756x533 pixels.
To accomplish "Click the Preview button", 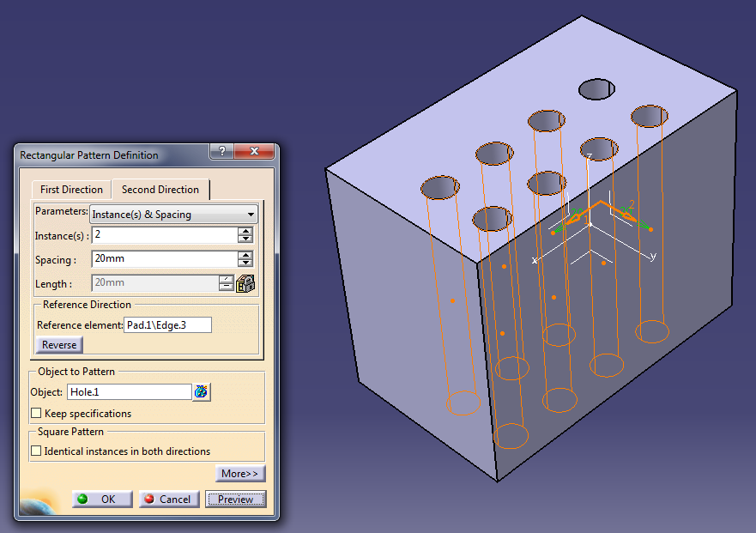I will (235, 500).
